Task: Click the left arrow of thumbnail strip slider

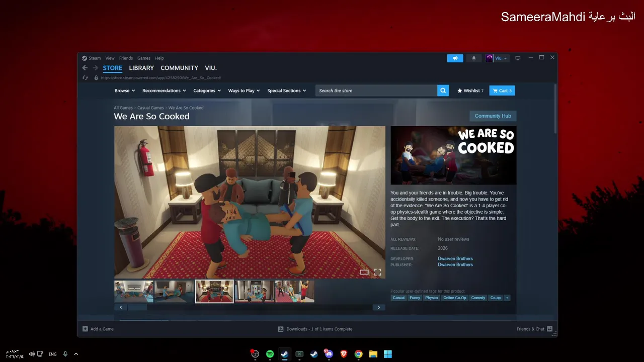Action: pos(120,307)
